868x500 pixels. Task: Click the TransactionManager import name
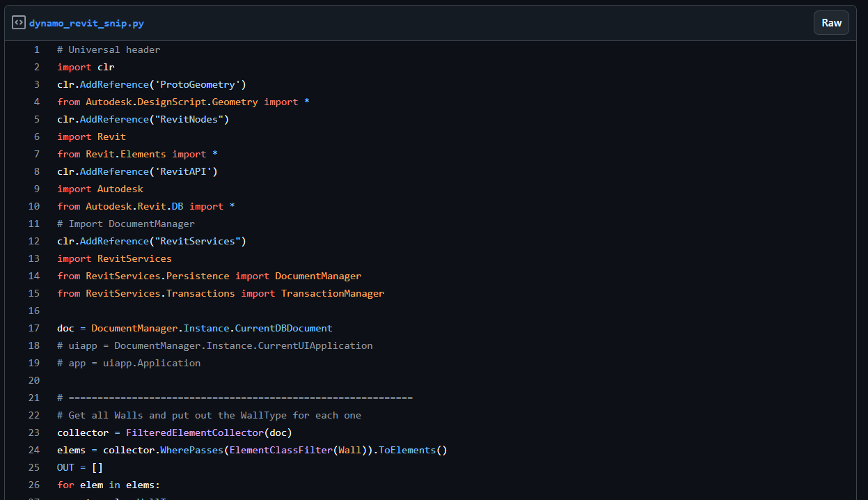332,293
